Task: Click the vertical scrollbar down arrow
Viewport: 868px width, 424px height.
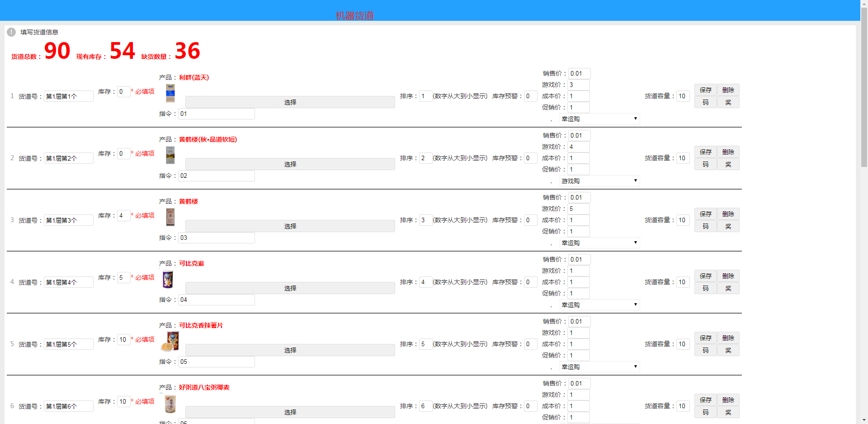Action: (864, 420)
